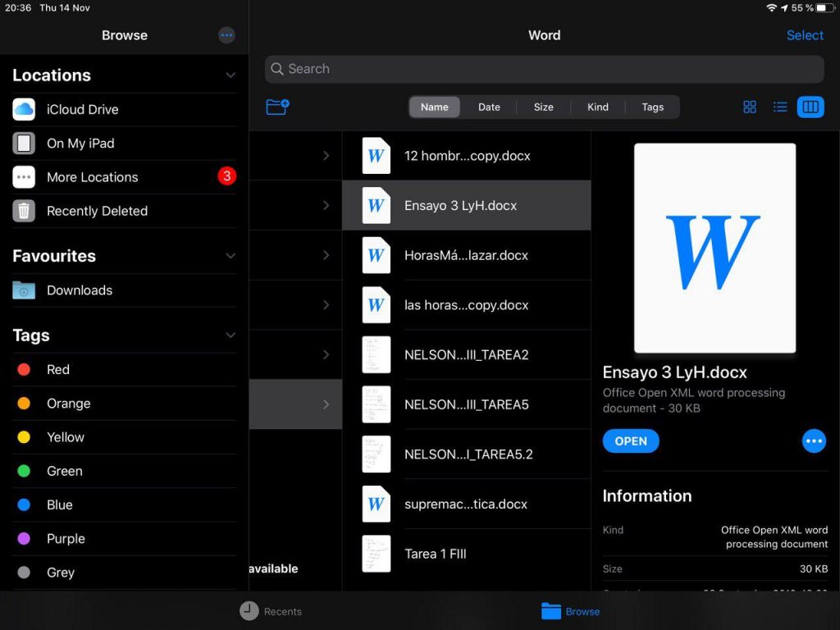This screenshot has height=630, width=840.
Task: Collapse the Favourites section
Action: [231, 256]
